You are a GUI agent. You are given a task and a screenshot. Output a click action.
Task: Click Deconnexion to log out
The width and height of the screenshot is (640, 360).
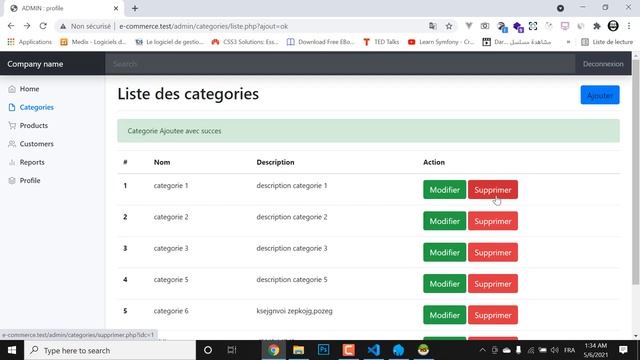tap(603, 64)
